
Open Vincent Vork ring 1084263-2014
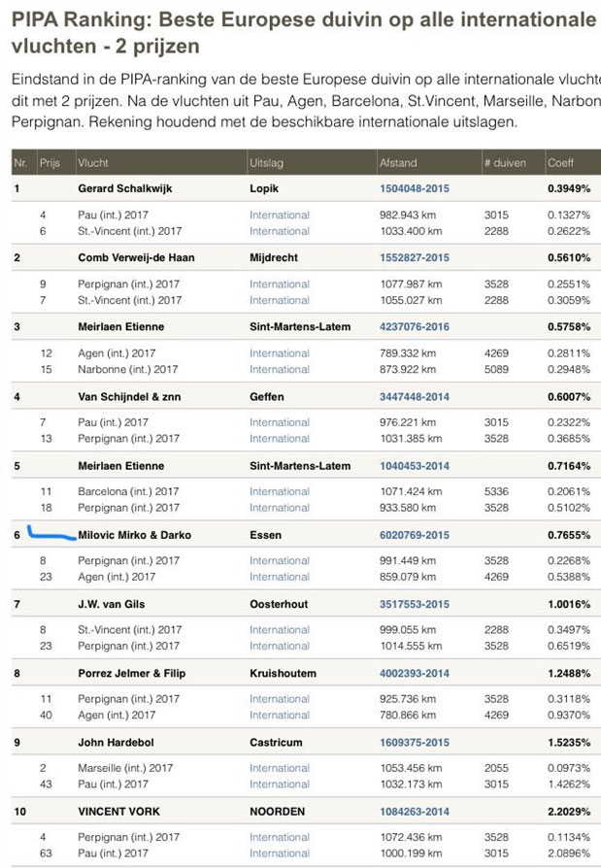tap(414, 812)
